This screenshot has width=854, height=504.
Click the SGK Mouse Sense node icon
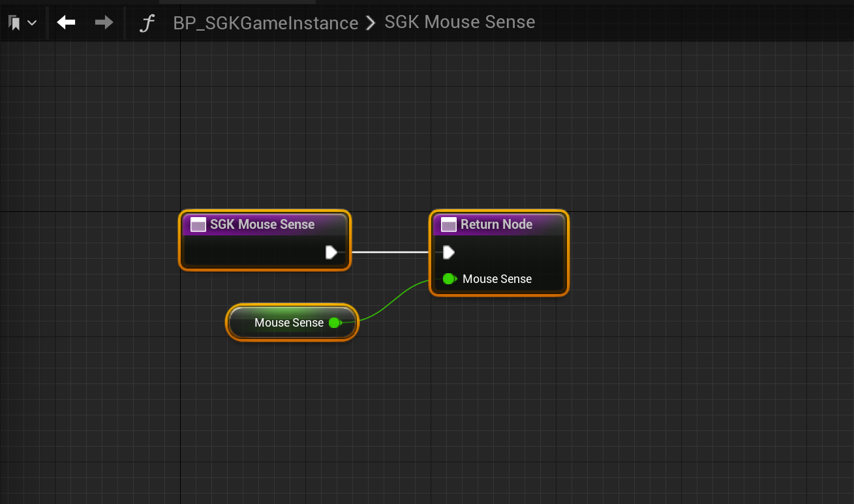[x=198, y=225]
